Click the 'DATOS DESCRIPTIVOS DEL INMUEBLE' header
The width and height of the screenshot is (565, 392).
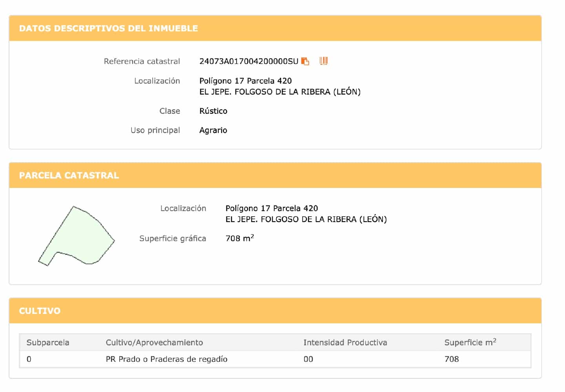[108, 28]
